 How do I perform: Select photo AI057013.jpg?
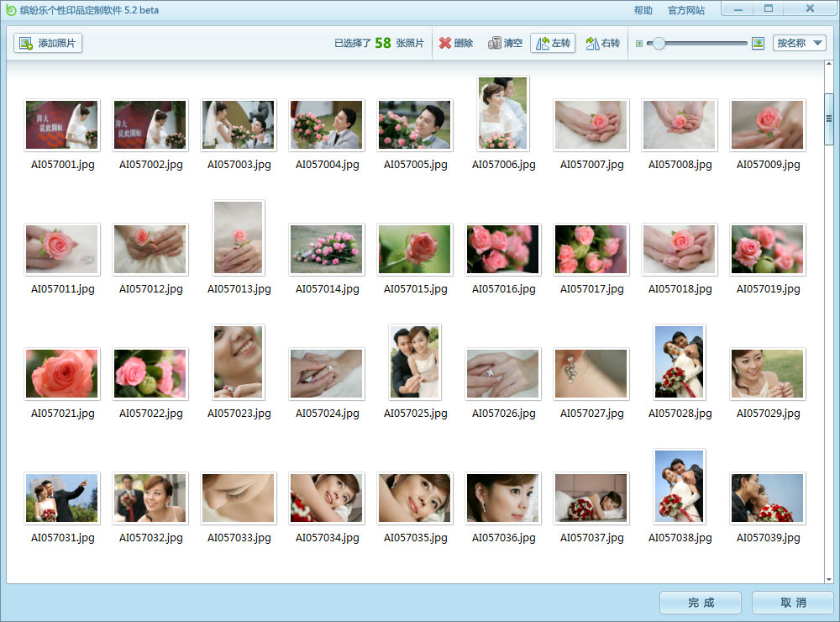238,238
